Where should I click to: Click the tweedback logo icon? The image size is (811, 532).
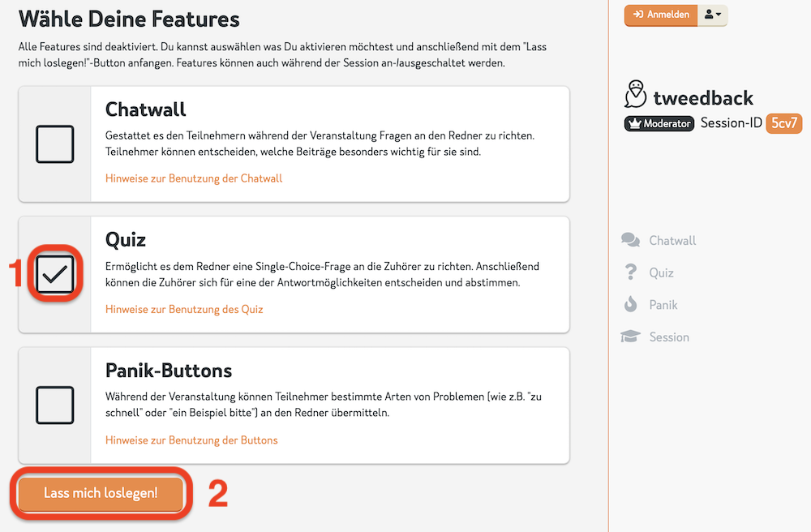pos(636,96)
